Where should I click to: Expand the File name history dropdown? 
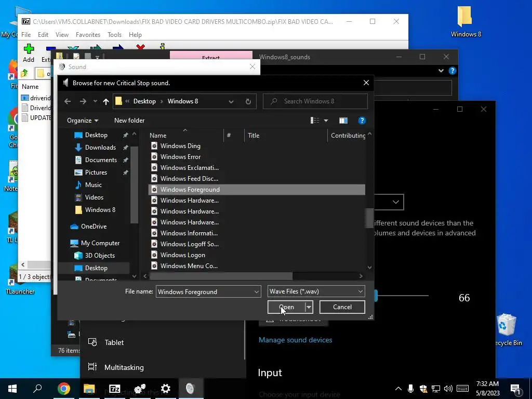[x=257, y=291]
